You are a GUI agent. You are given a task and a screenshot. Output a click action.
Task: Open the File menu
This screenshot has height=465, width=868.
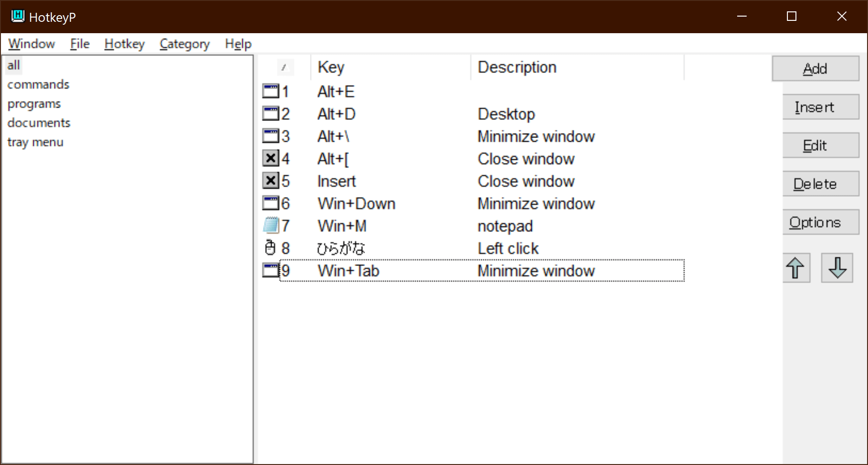point(80,44)
